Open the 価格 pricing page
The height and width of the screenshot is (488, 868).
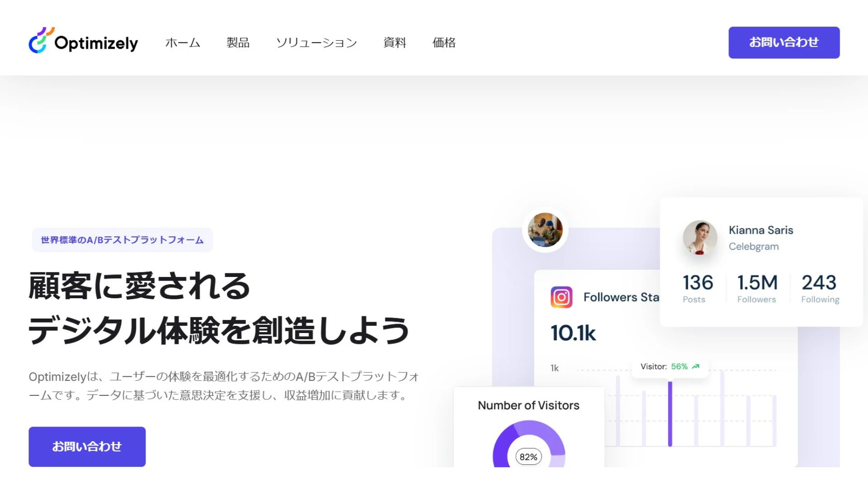click(444, 42)
